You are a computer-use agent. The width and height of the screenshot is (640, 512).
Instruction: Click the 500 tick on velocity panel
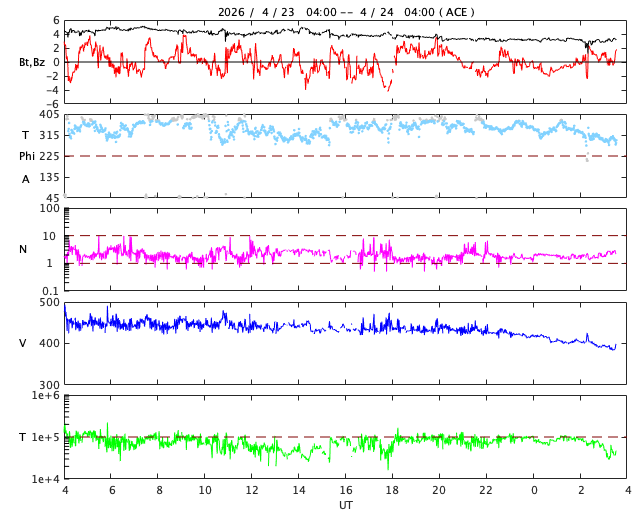(49, 302)
